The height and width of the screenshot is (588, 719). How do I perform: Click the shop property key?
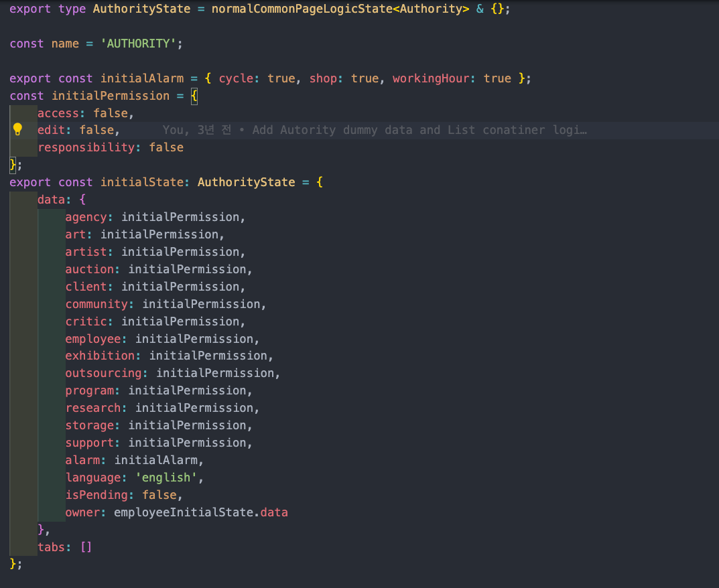point(323,78)
